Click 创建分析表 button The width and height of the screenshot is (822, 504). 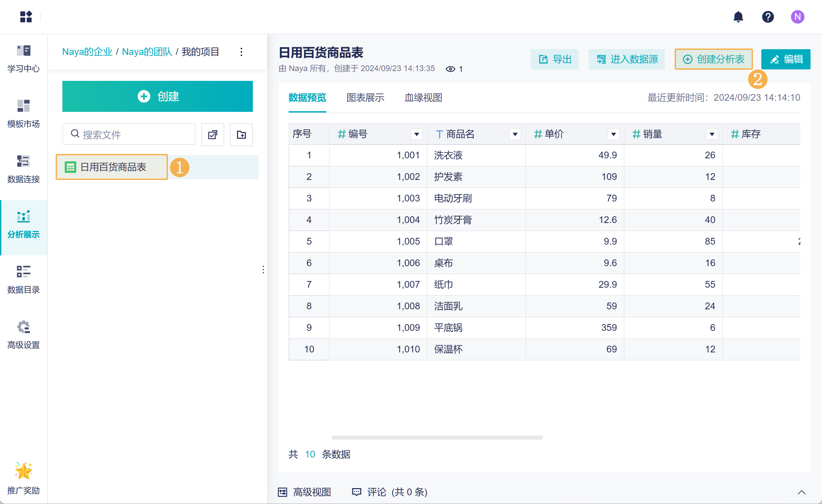click(x=714, y=59)
